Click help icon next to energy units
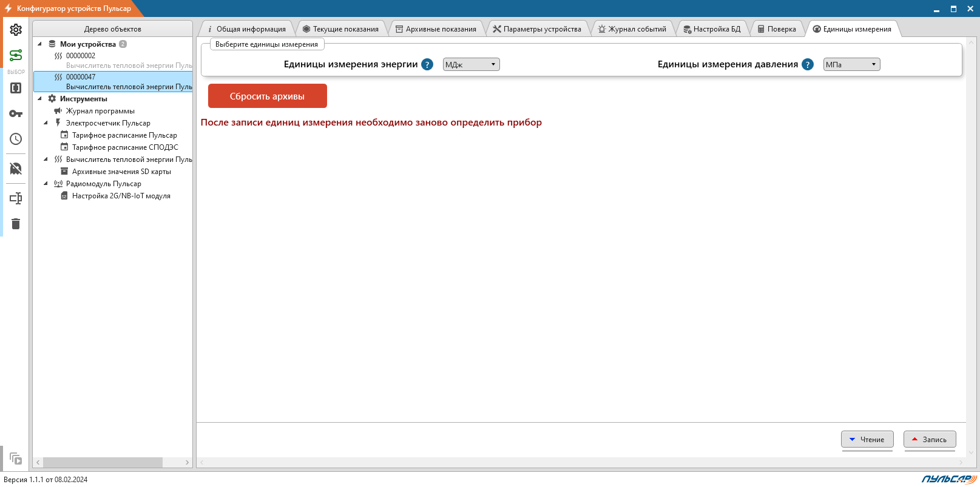980x487 pixels. 427,64
